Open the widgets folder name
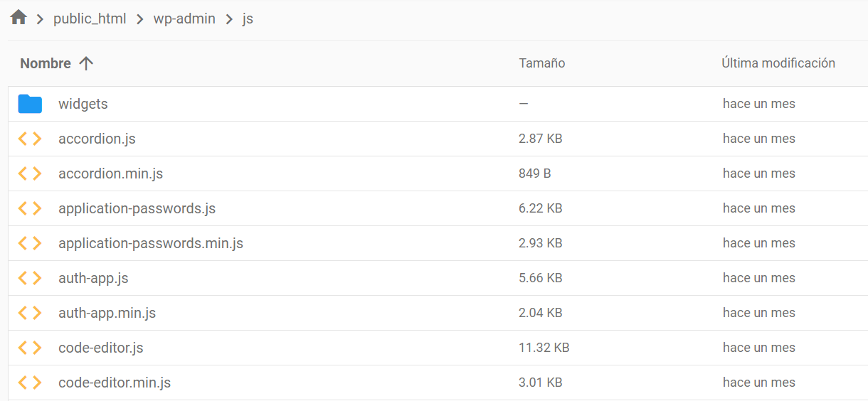 83,104
